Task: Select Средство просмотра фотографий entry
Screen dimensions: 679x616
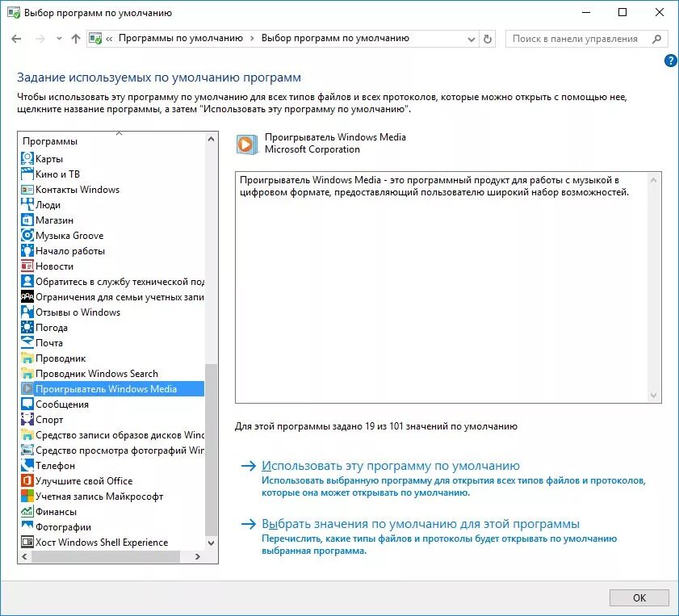Action: coord(112,450)
